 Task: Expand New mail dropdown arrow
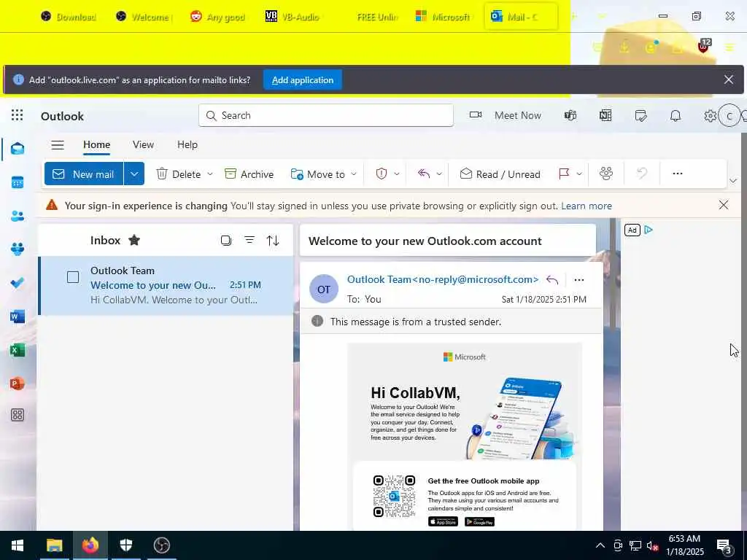(x=134, y=174)
